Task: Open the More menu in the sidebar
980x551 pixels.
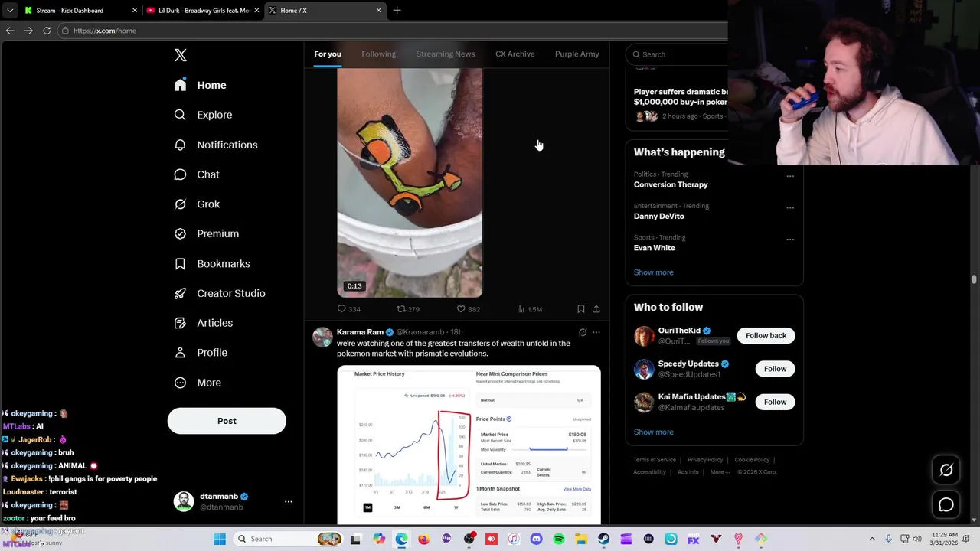Action: pyautogui.click(x=198, y=383)
